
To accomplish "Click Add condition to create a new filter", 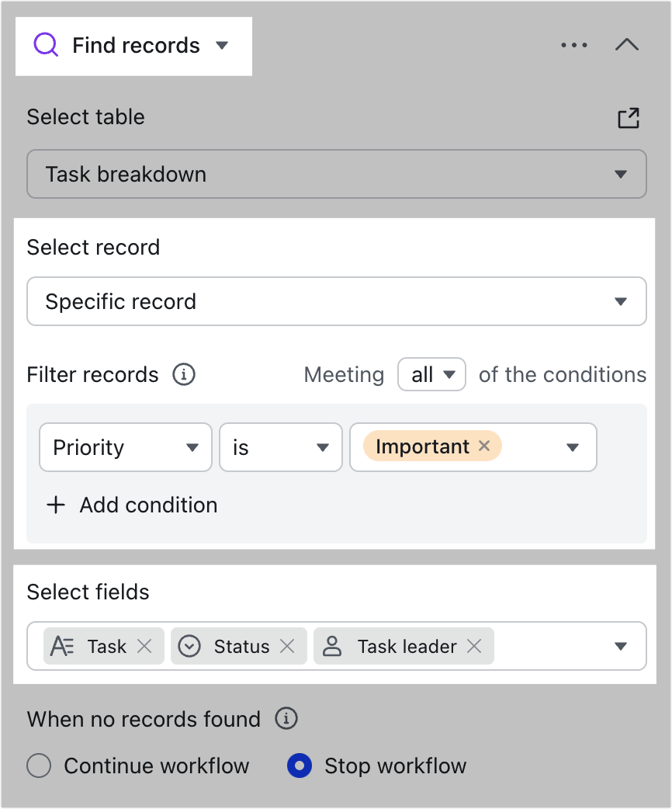I will [132, 505].
